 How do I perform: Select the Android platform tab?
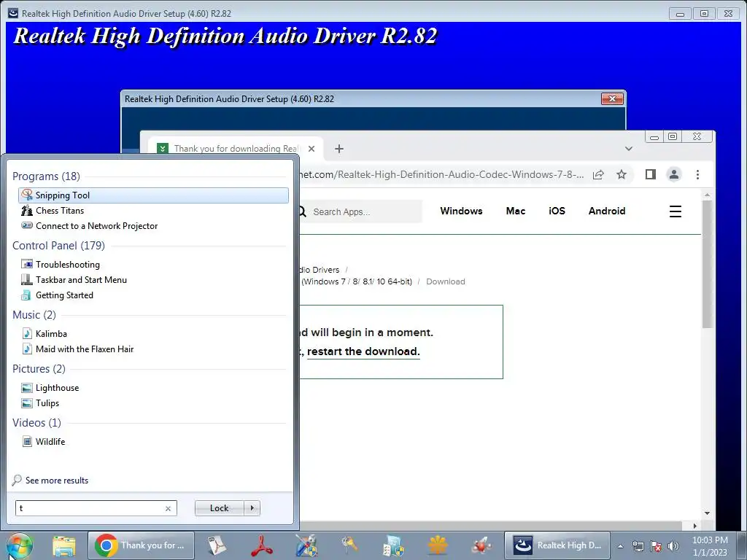click(x=606, y=211)
